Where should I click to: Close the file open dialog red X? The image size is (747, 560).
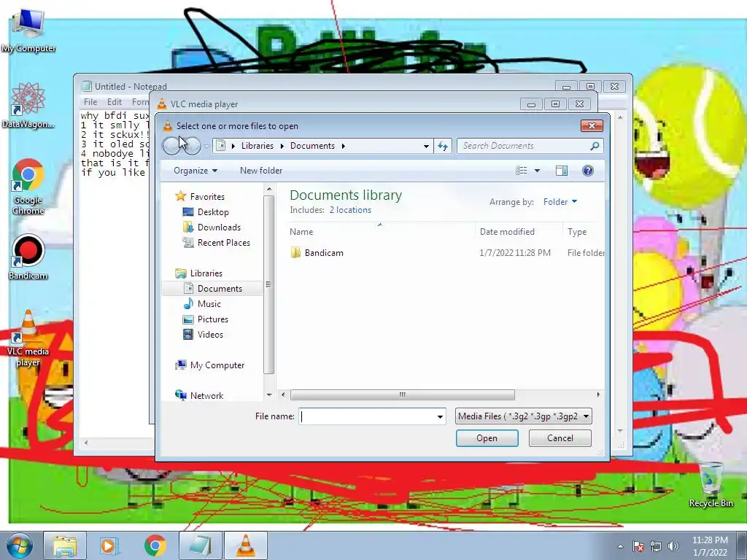click(592, 125)
